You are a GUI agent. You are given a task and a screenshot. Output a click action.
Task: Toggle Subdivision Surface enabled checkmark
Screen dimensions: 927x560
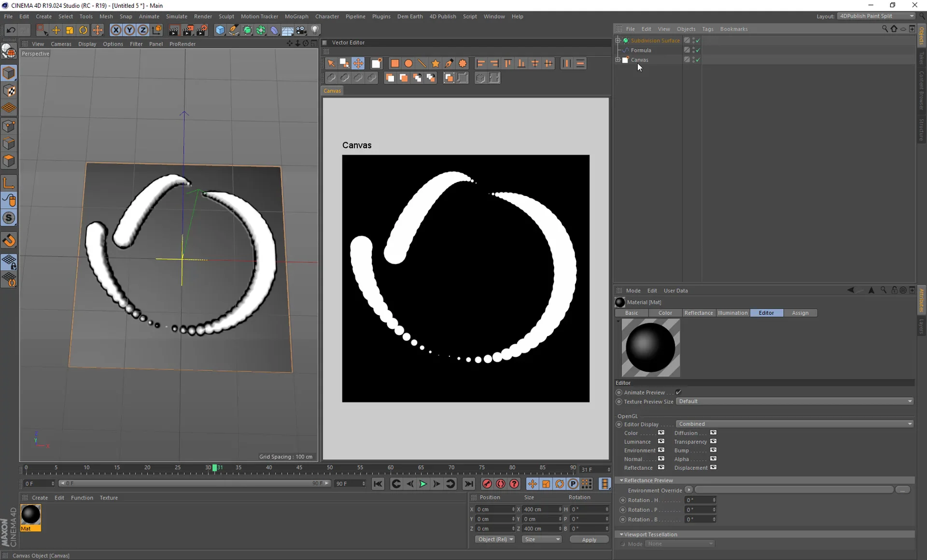[x=698, y=41]
